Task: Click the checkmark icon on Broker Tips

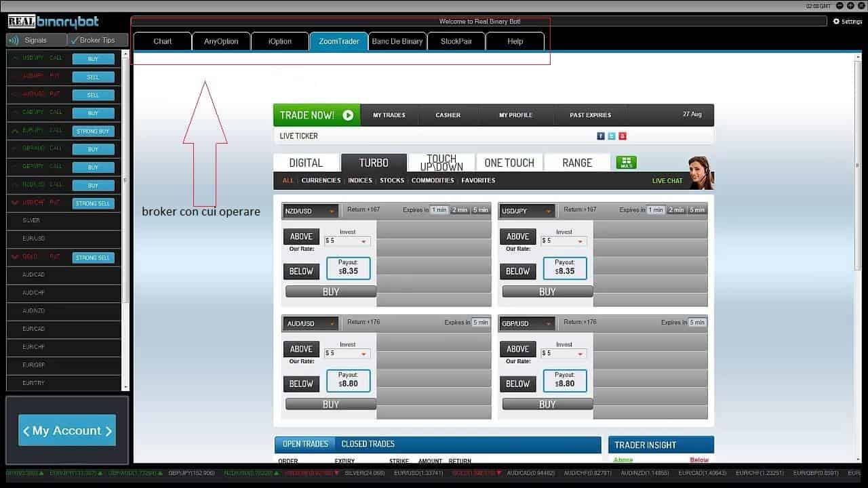Action: coord(74,40)
